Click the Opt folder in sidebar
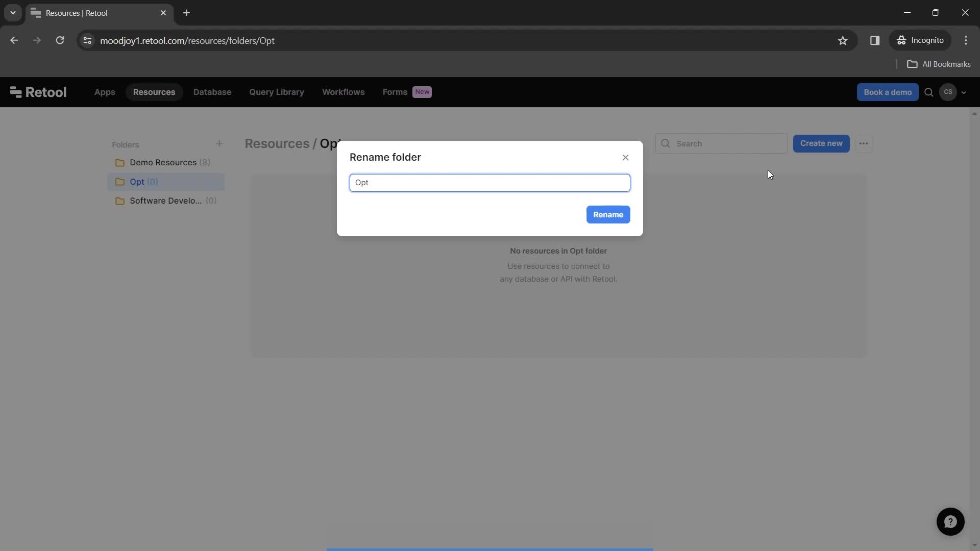Screen dimensions: 980x551 pyautogui.click(x=144, y=182)
